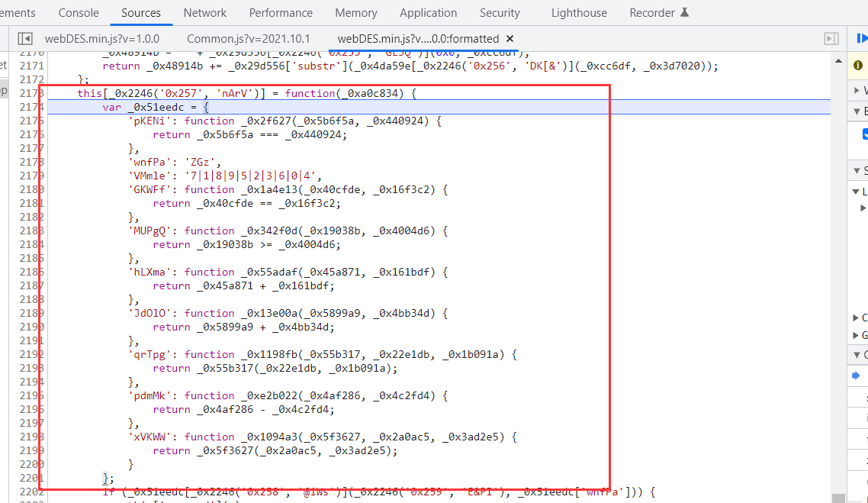Expand the nested item arrow under Local scope
The image size is (868, 503).
tap(863, 208)
